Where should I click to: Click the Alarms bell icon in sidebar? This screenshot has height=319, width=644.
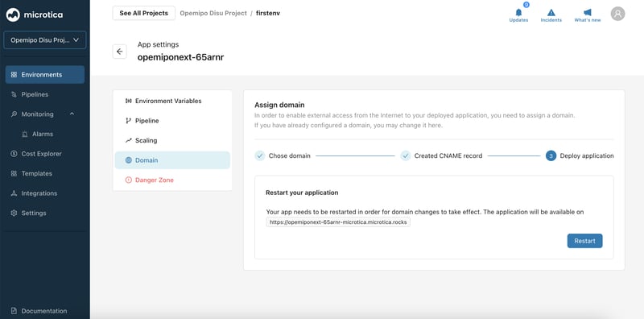tap(25, 134)
